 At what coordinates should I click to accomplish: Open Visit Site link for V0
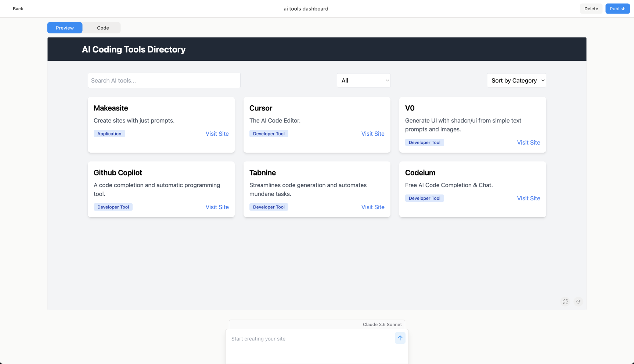(x=529, y=142)
